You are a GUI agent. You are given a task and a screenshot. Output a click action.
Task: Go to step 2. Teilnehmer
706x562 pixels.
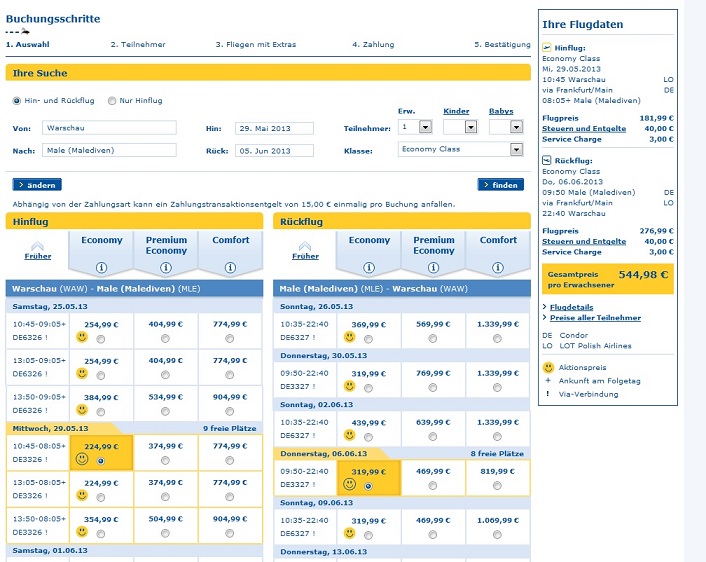[138, 45]
